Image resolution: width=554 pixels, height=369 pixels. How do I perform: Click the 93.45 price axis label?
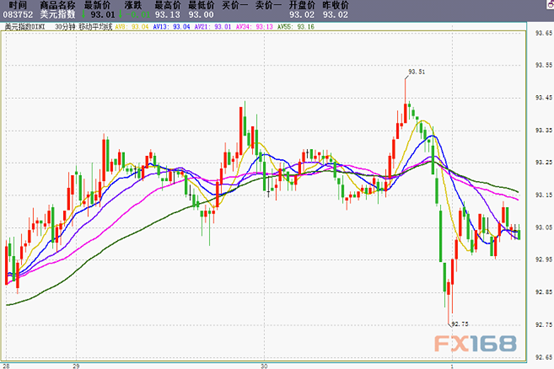pos(544,98)
